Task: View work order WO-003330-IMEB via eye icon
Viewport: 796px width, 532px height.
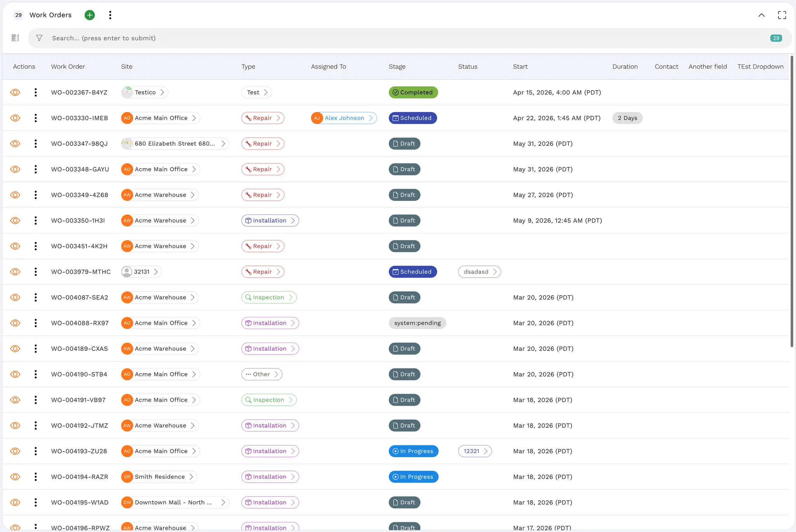Action: tap(15, 118)
